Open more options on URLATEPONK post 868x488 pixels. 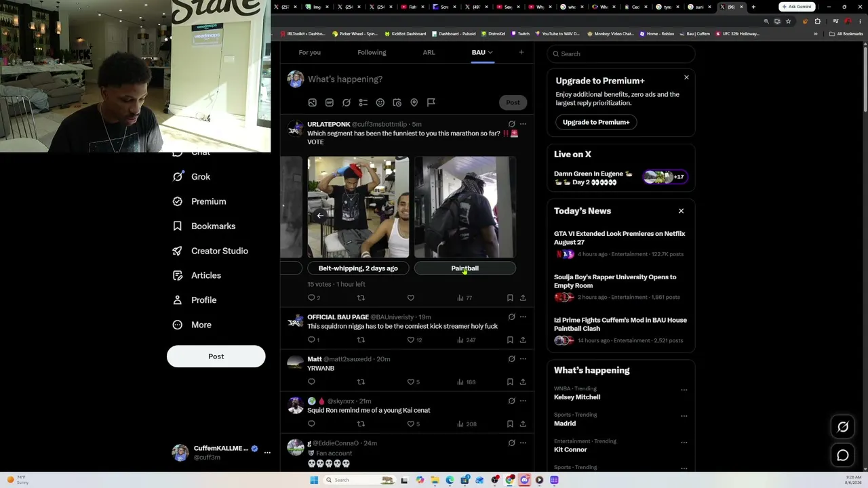(523, 124)
